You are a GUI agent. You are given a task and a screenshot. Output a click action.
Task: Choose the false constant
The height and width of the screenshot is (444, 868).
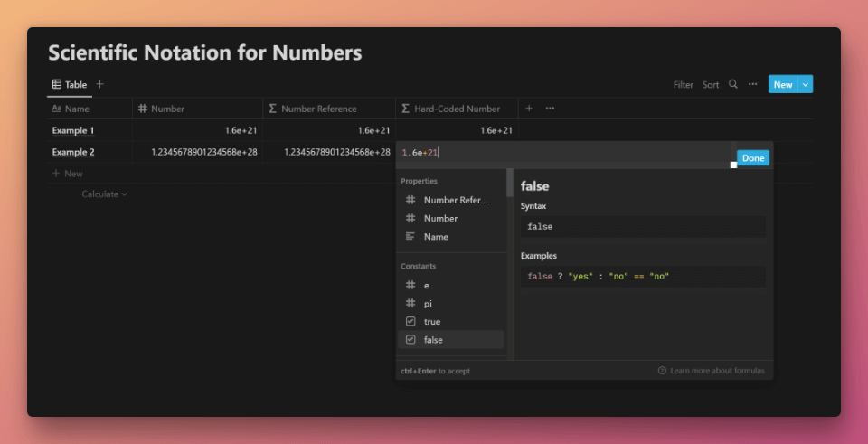click(450, 340)
